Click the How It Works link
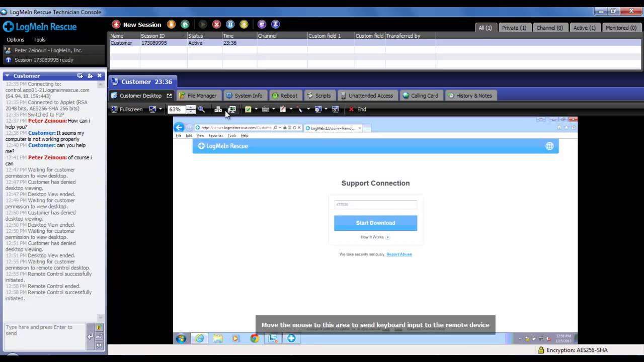 (x=375, y=237)
